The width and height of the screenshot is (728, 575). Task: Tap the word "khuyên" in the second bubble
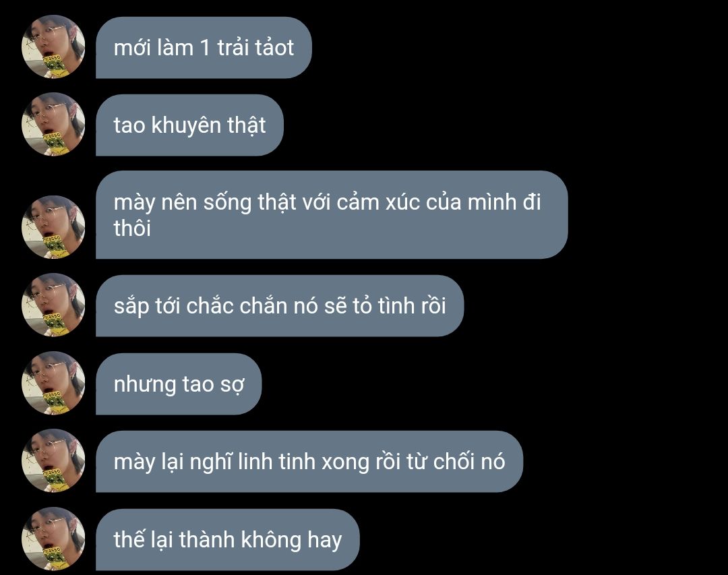[x=186, y=126]
